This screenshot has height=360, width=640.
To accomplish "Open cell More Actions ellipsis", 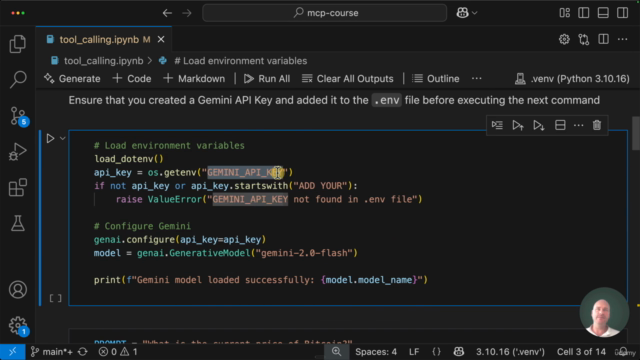I will pyautogui.click(x=578, y=125).
